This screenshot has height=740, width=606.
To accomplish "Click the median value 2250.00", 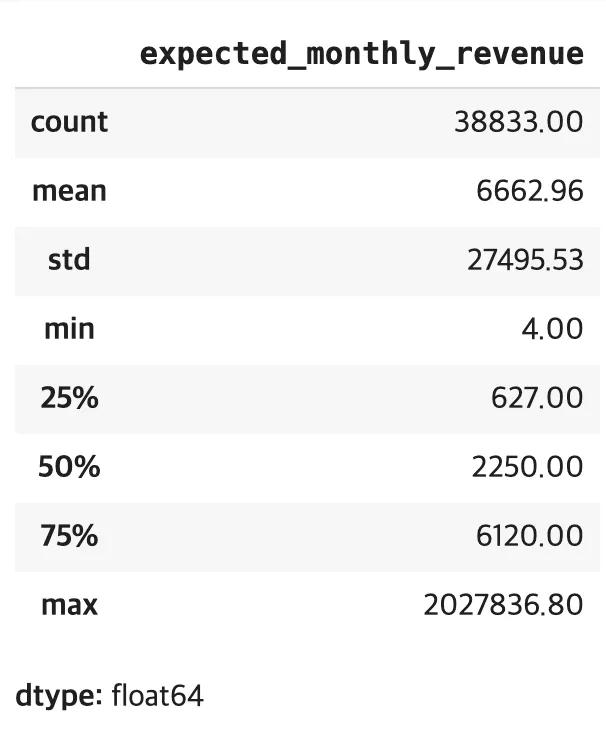I will point(528,467).
